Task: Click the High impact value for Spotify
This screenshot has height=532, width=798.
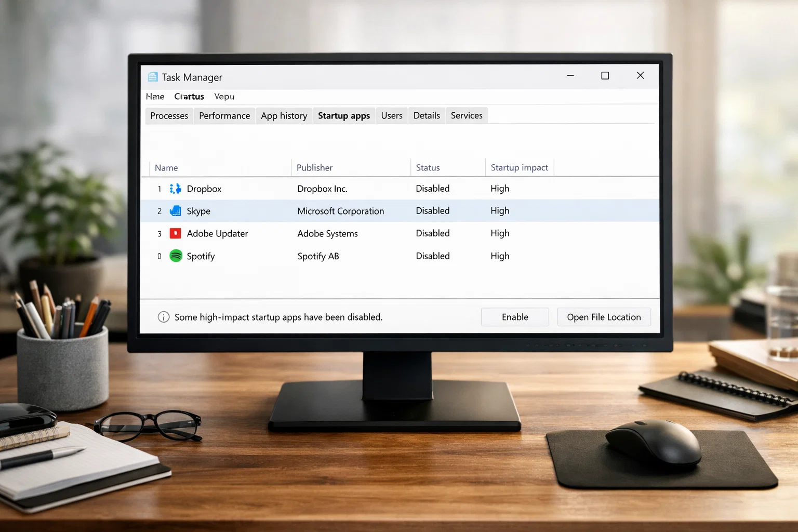Action: pos(500,256)
